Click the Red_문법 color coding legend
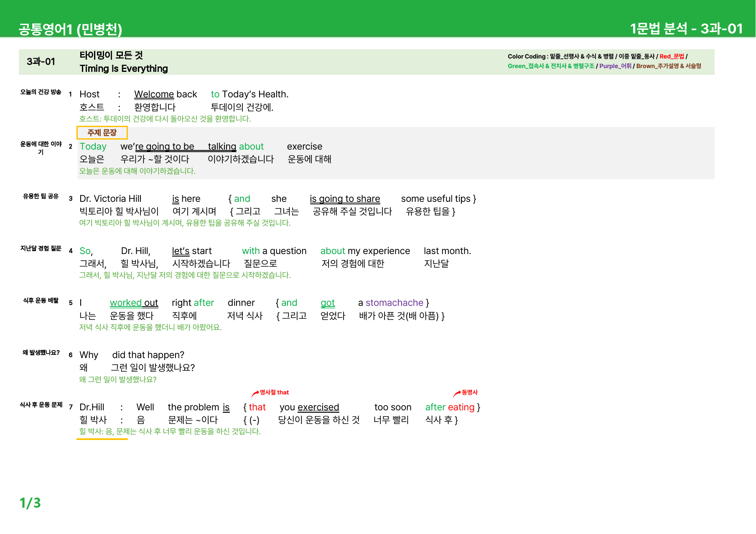This screenshot has width=756, height=534. pos(672,56)
